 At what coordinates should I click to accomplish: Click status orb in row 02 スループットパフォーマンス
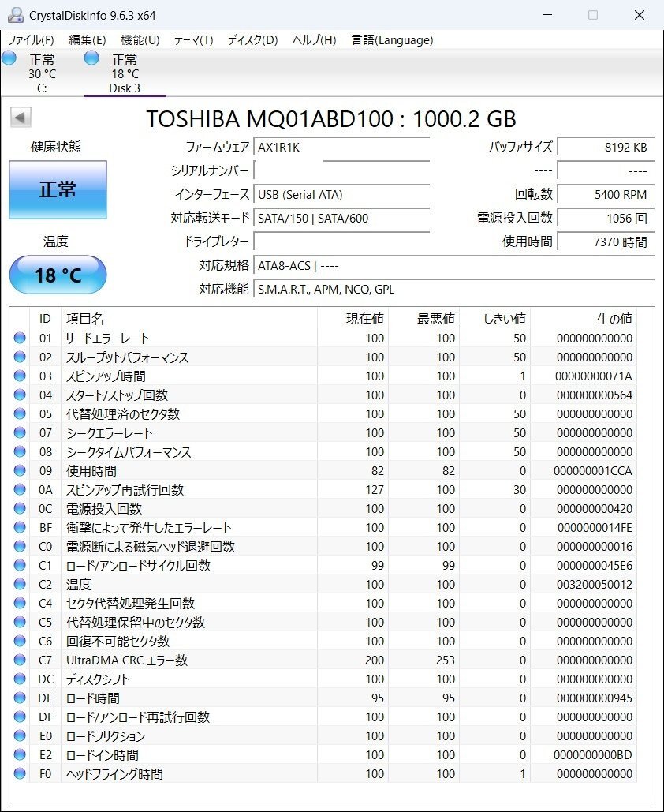coord(20,357)
